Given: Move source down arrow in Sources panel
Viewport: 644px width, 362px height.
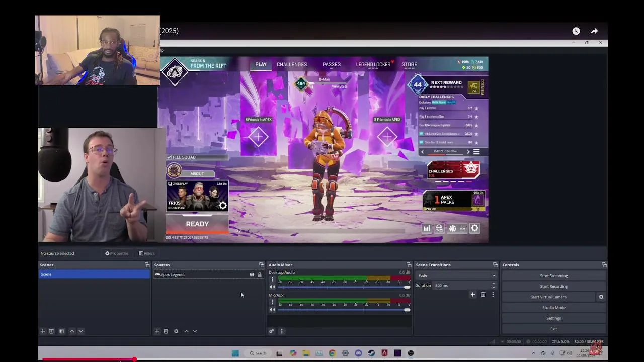Looking at the screenshot, I should [195, 331].
